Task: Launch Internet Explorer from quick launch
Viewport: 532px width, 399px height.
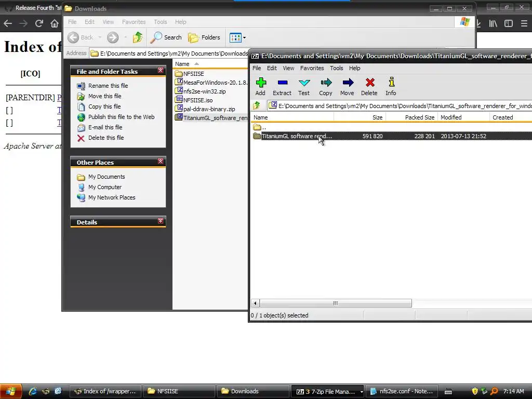Action: [x=33, y=391]
